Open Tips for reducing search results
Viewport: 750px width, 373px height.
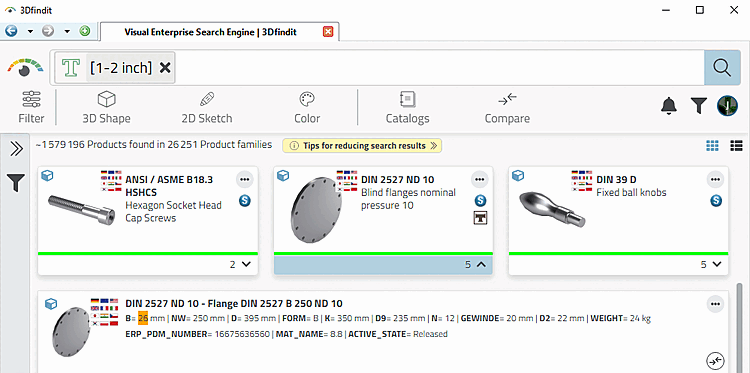[362, 145]
